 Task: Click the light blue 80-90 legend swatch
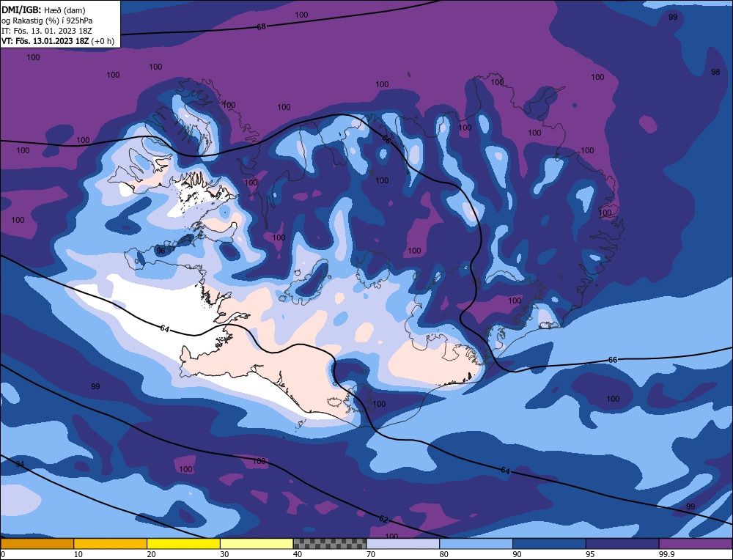coord(476,543)
